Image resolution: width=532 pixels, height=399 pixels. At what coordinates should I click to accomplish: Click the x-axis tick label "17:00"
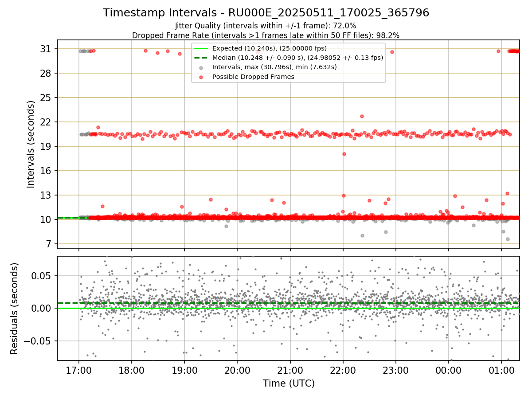pyautogui.click(x=79, y=371)
